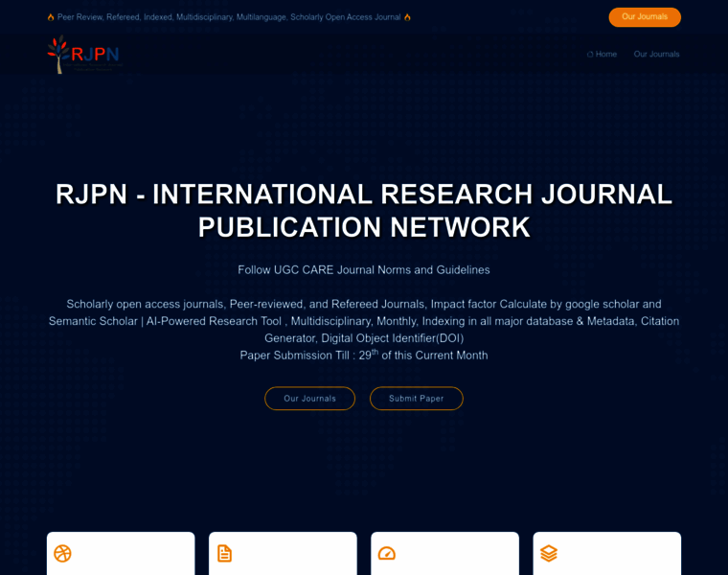The width and height of the screenshot is (728, 575).
Task: Click the RJPN International Research Journal headline
Action: pos(364,211)
